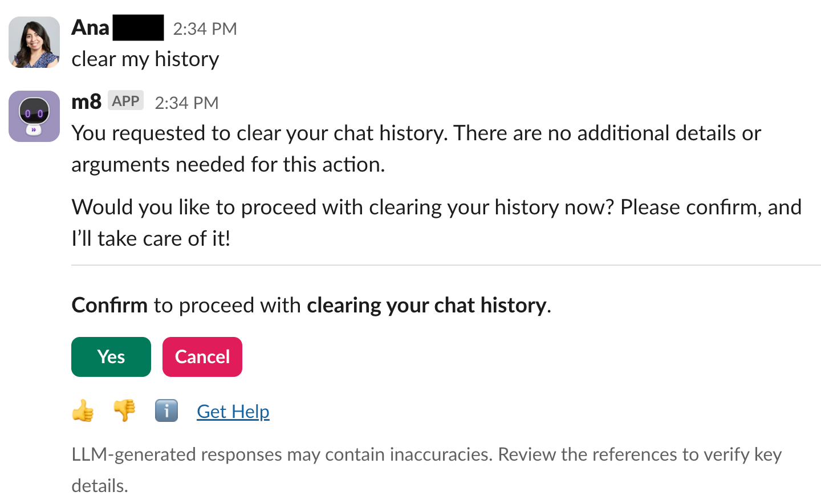The height and width of the screenshot is (504, 821).
Task: Click the "Would you like to proceed" paragraph
Action: 436,222
